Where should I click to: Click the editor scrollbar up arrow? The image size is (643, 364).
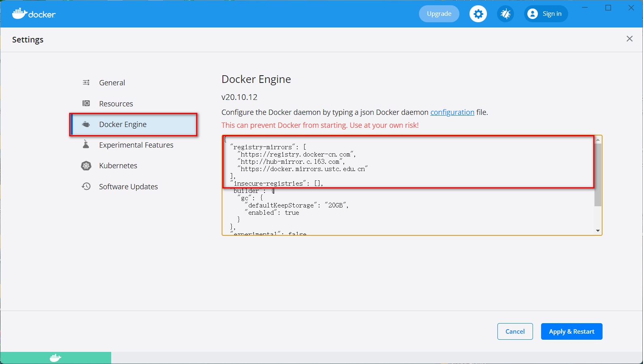click(x=598, y=140)
